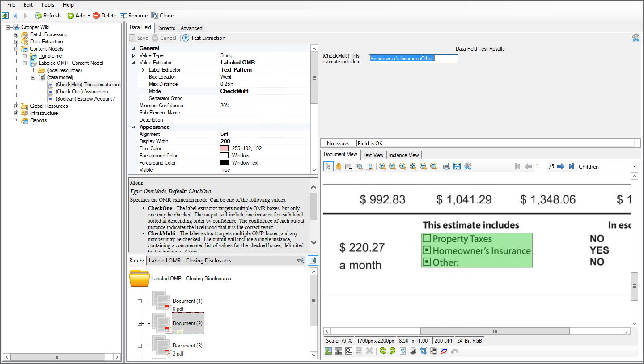
Task: Select the hand pan tool
Action: pyautogui.click(x=339, y=166)
